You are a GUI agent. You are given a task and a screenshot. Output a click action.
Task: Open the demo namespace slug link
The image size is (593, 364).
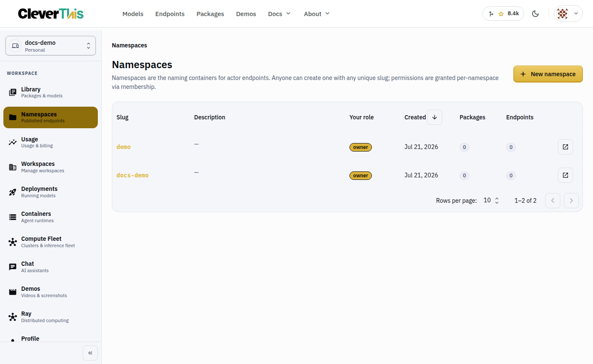(x=124, y=147)
